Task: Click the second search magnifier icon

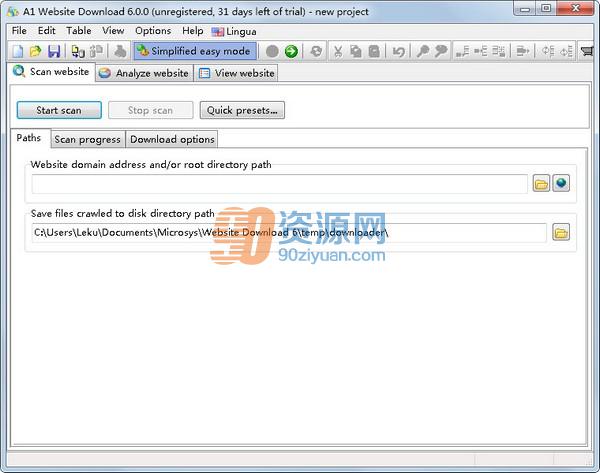Action: [441, 51]
